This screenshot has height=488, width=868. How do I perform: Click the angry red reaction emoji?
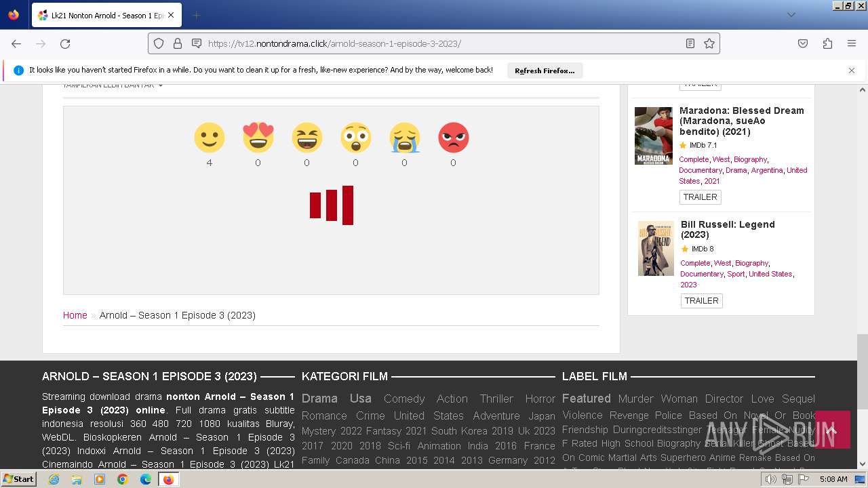click(453, 138)
